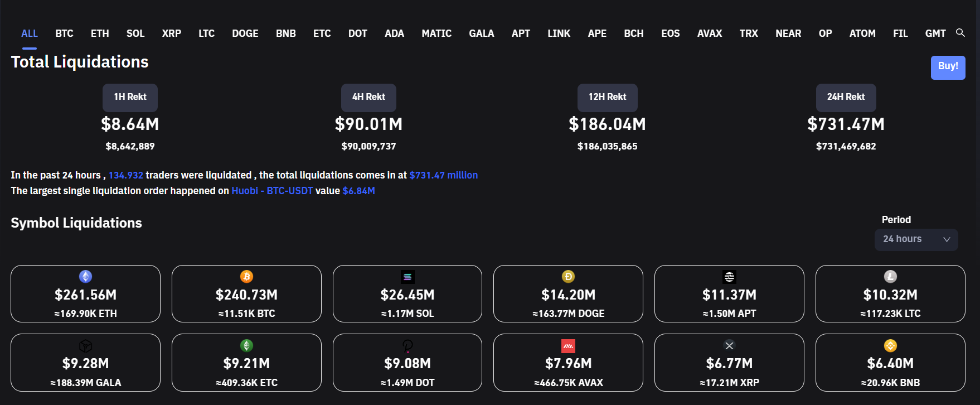Click the Dogecoin coin icon
980x405 pixels.
tap(568, 277)
